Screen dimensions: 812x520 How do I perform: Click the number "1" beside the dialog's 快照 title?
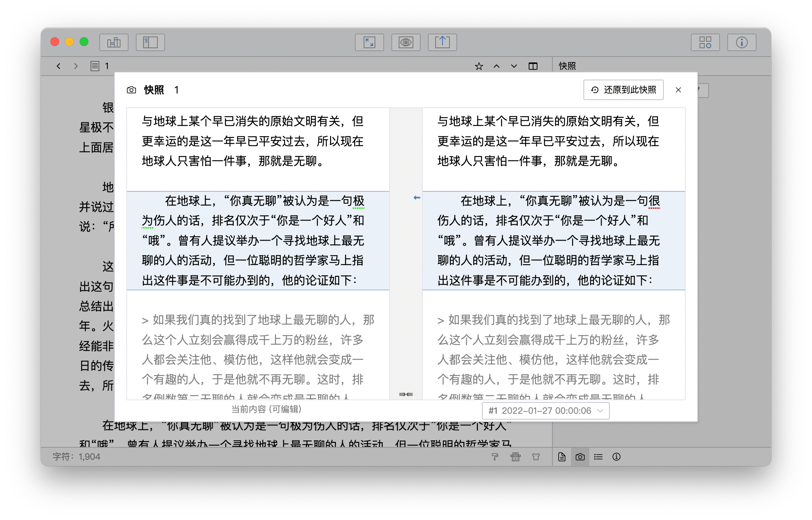(x=176, y=90)
